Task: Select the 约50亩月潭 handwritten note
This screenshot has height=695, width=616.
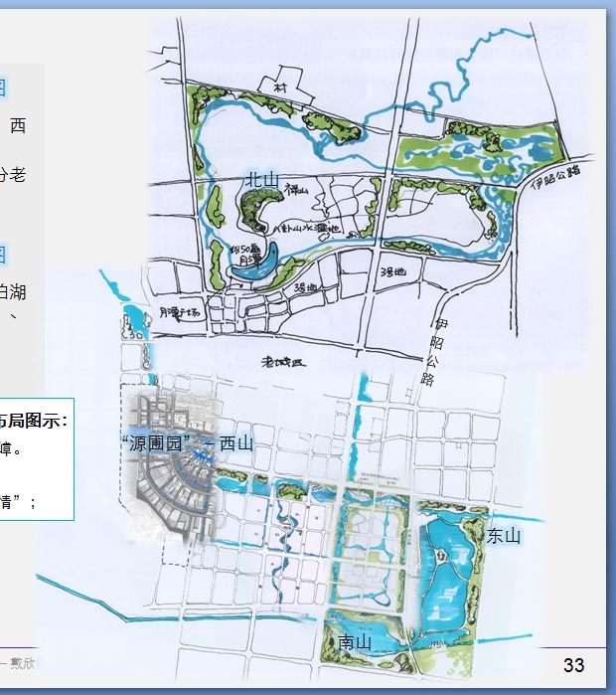Action: click(247, 256)
